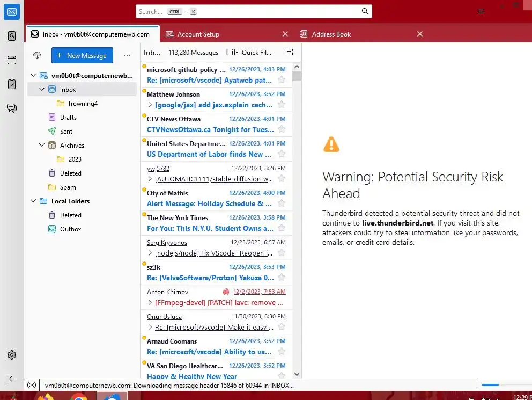Viewport: 532px width, 400px height.
Task: Click online status indicator in status bar
Action: point(32,385)
